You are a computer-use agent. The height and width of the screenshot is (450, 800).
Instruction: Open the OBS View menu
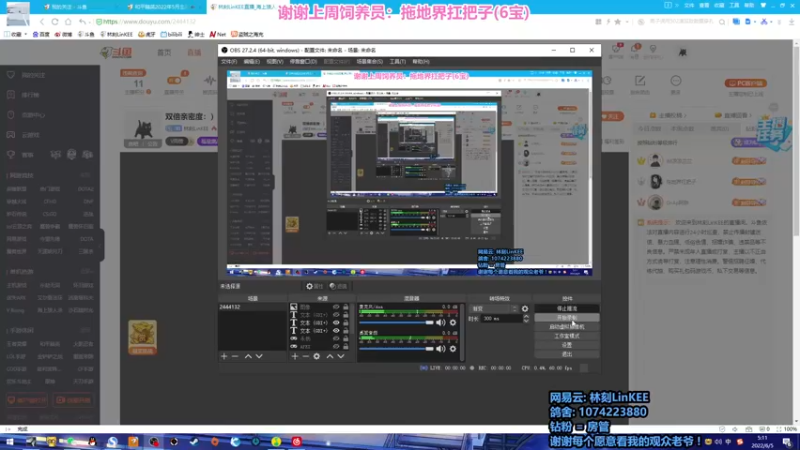274,62
